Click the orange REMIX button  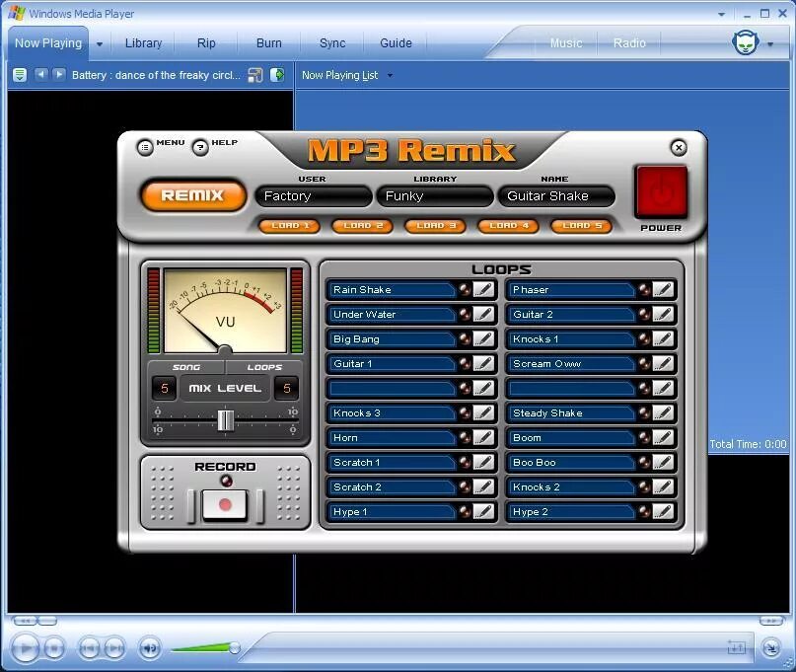coord(193,195)
